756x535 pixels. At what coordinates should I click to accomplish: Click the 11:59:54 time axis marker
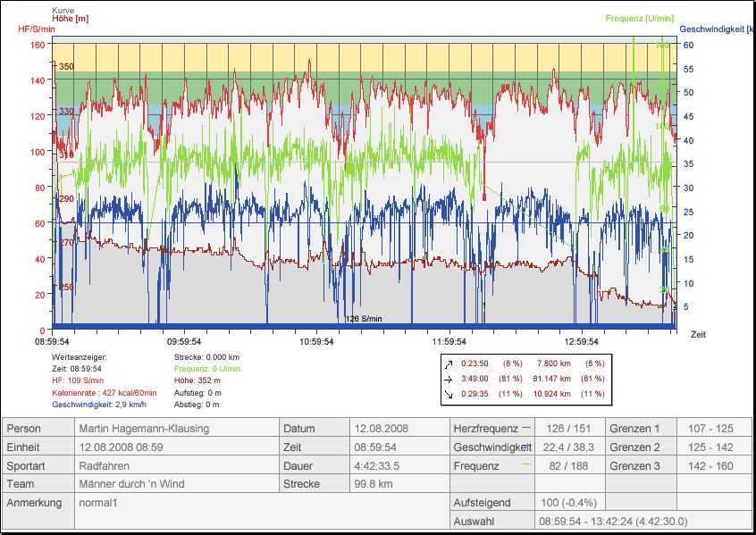tap(449, 341)
